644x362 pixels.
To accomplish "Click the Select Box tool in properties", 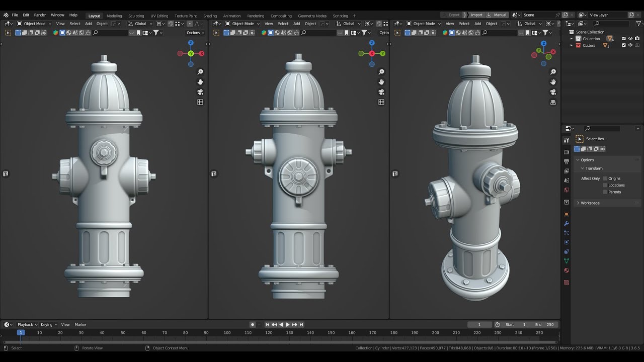I will [x=580, y=139].
